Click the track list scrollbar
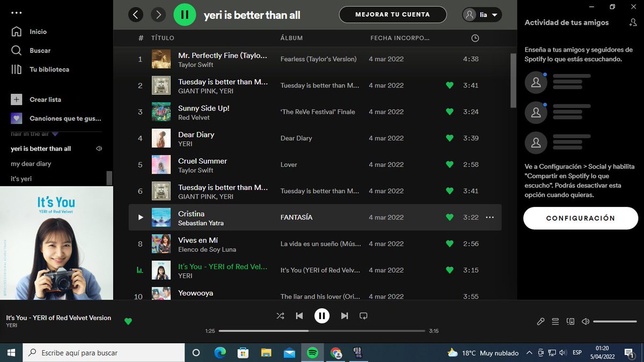Screen dimensions: 644x362 tap(513, 80)
